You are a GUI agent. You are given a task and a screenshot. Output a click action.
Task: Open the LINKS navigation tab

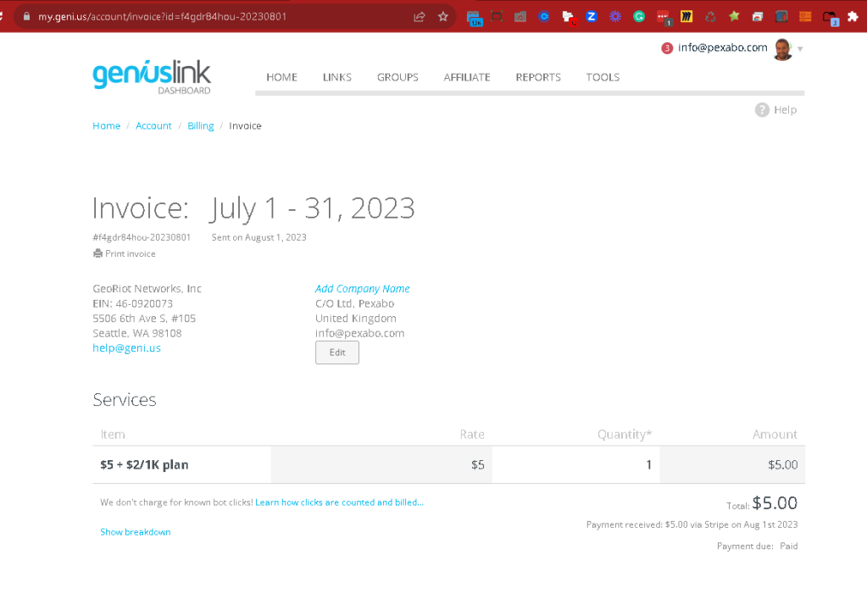pos(337,77)
